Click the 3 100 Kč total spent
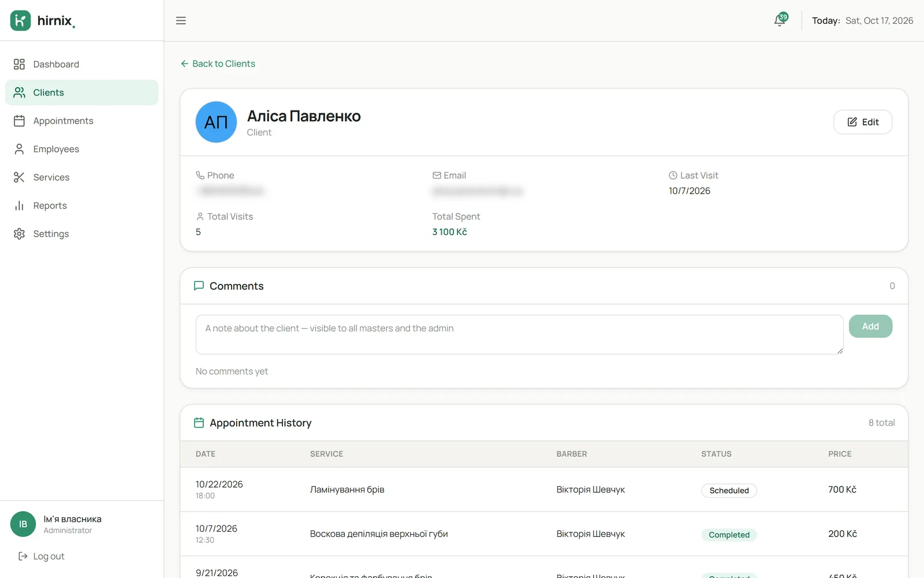 coord(450,232)
